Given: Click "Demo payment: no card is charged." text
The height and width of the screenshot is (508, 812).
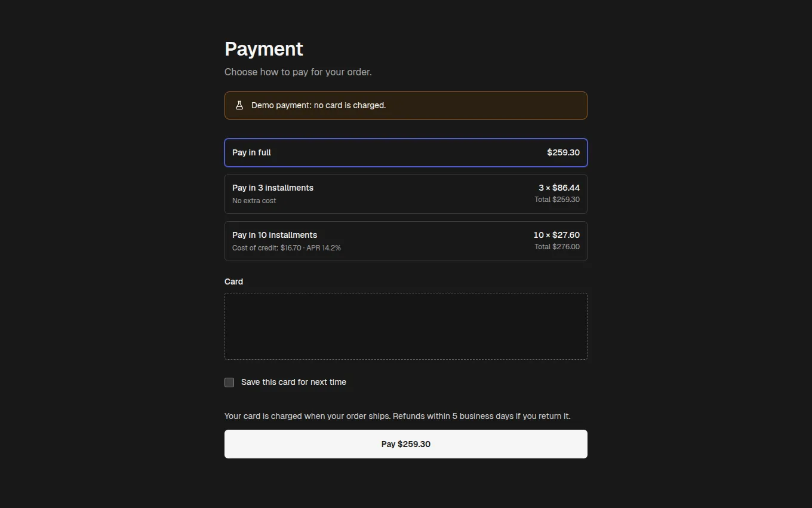Looking at the screenshot, I should coord(318,105).
